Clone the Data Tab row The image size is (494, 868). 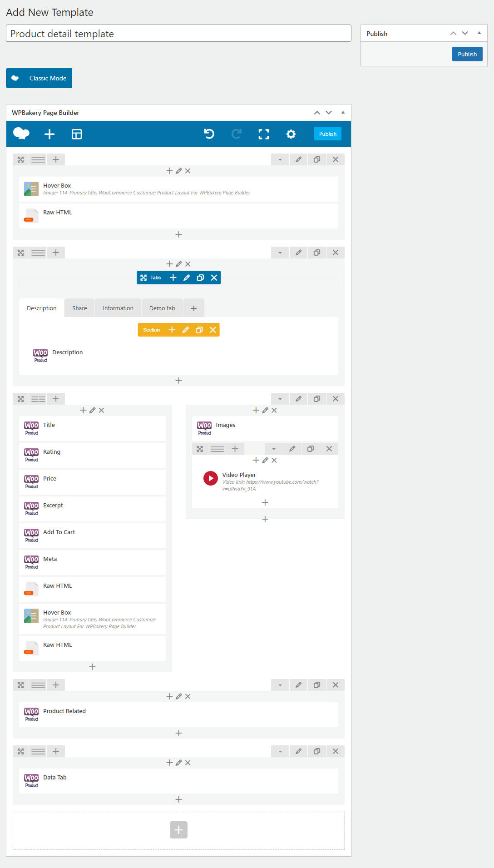click(x=317, y=751)
